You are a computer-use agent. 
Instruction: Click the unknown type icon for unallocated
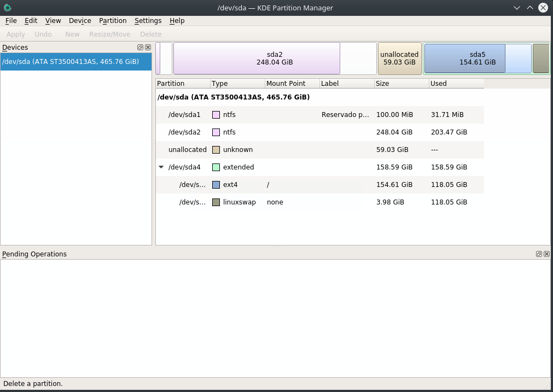216,150
